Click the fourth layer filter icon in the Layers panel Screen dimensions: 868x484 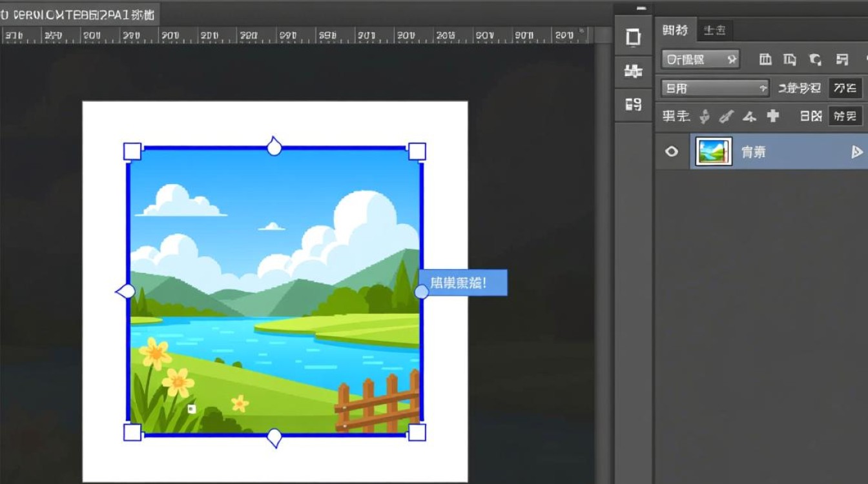point(842,60)
